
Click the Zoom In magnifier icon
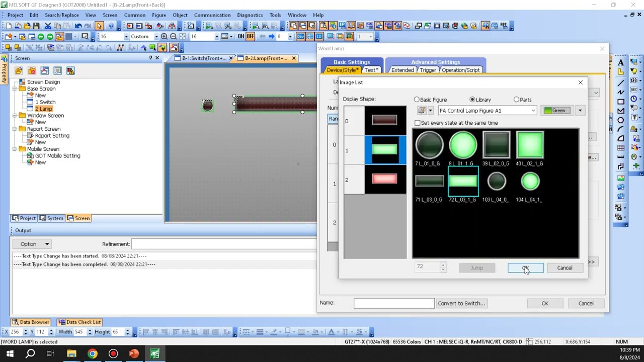164,36
